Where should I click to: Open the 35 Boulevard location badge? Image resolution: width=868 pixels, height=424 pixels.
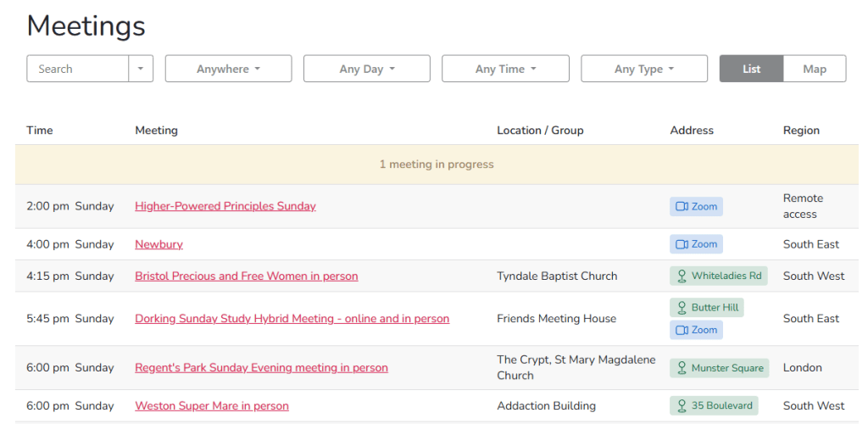[x=713, y=405]
